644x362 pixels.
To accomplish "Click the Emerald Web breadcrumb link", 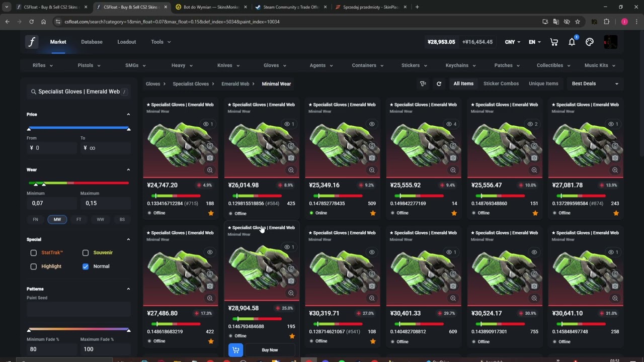I will pos(235,84).
